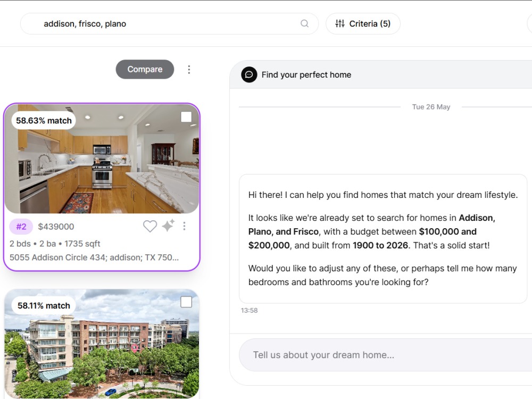Click the 58.11% match badge
The width and height of the screenshot is (532, 399).
(x=44, y=306)
